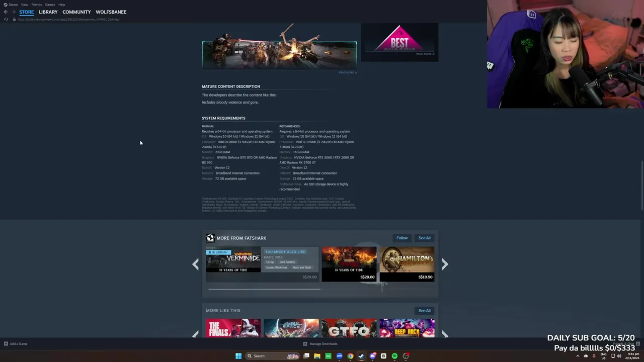Image resolution: width=644 pixels, height=362 pixels.
Task: Open Manage Downloads
Action: [320, 344]
